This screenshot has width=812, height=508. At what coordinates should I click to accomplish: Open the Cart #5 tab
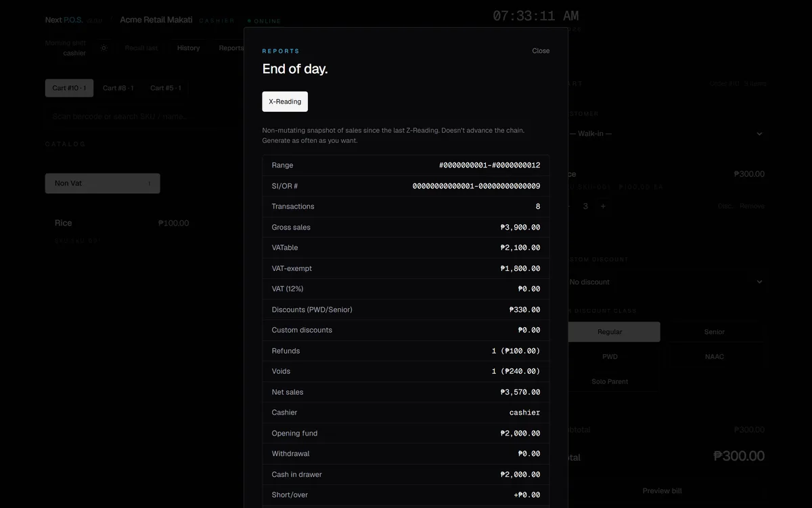(166, 88)
